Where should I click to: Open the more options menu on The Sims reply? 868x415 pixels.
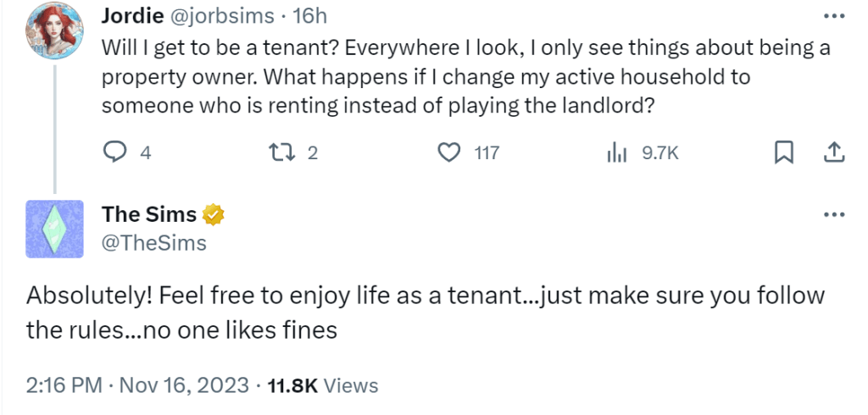pos(833,214)
